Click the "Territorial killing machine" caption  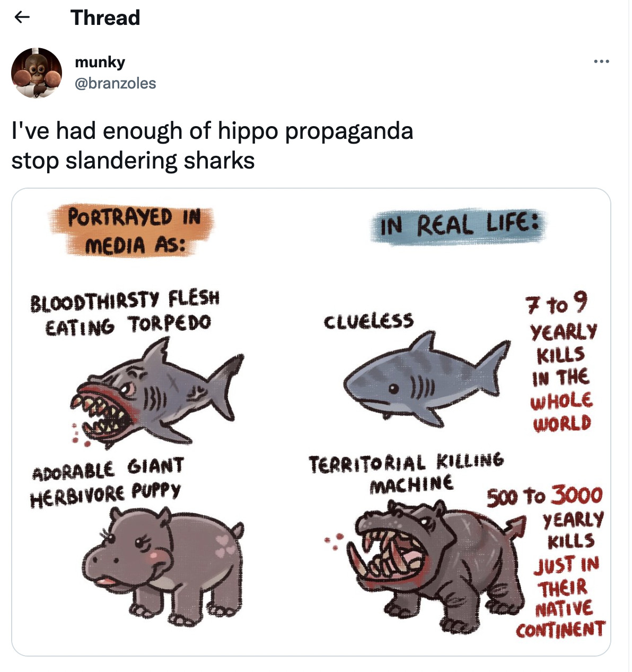click(407, 472)
